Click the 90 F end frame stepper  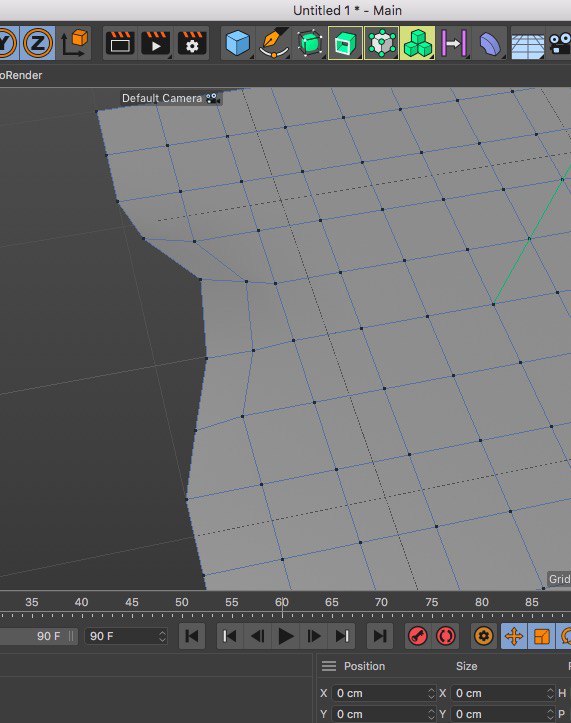[x=162, y=636]
